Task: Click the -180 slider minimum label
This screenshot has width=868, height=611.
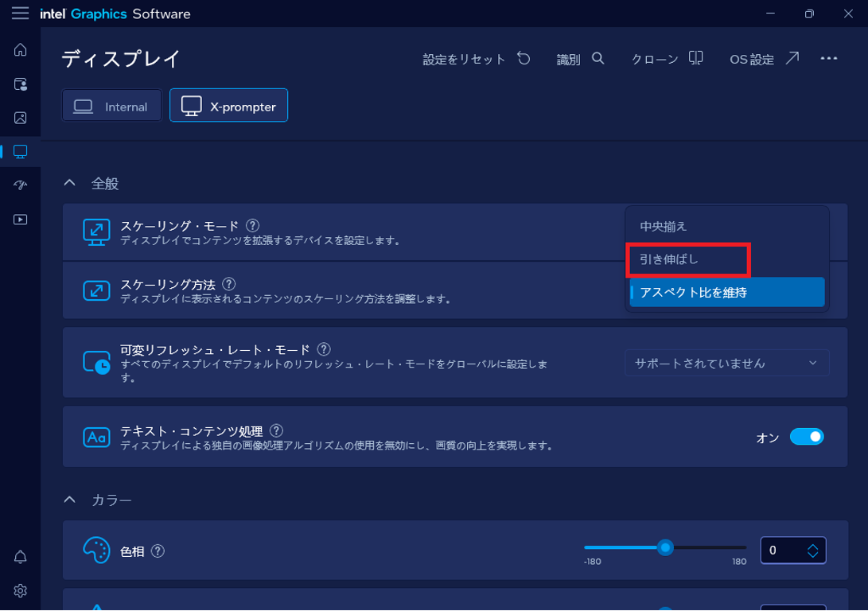Action: pos(592,562)
